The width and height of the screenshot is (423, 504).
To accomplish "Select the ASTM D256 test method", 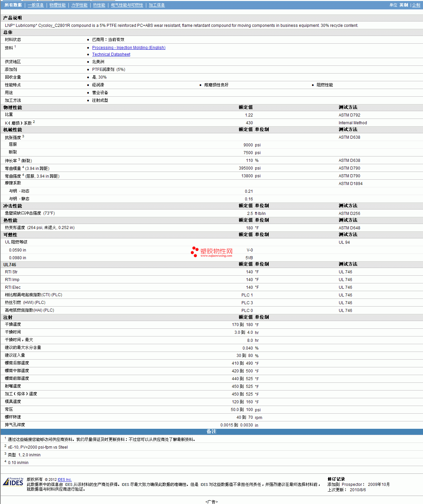I will click(350, 214).
